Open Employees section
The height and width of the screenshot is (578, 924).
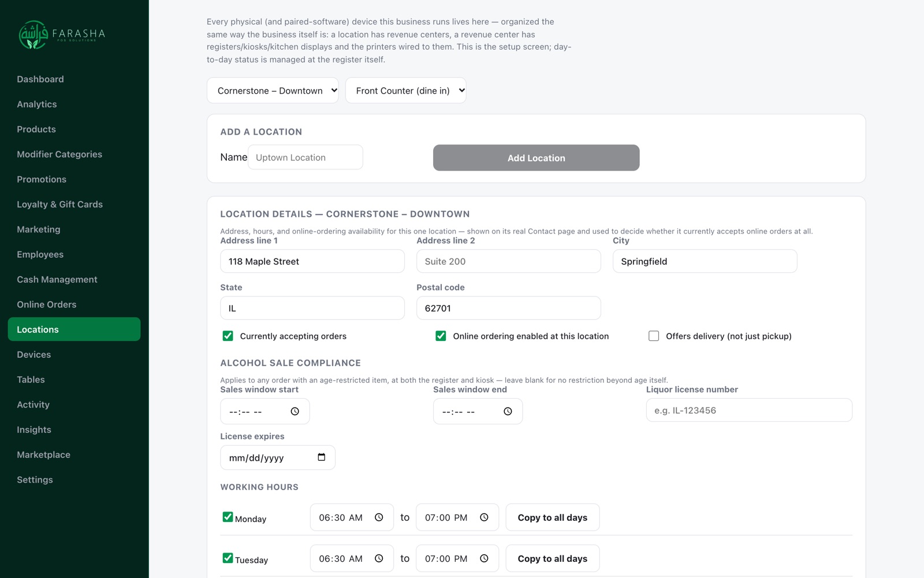(74, 254)
